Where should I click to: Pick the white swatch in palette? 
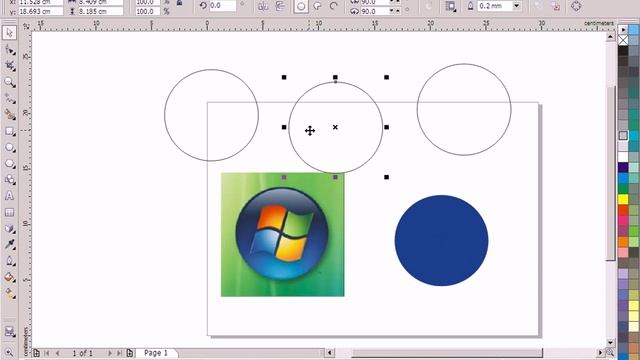click(x=623, y=157)
